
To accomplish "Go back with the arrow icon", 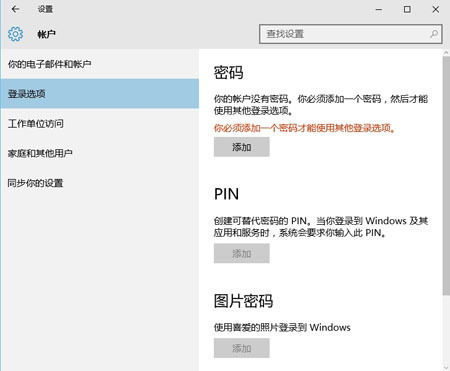I will point(15,9).
